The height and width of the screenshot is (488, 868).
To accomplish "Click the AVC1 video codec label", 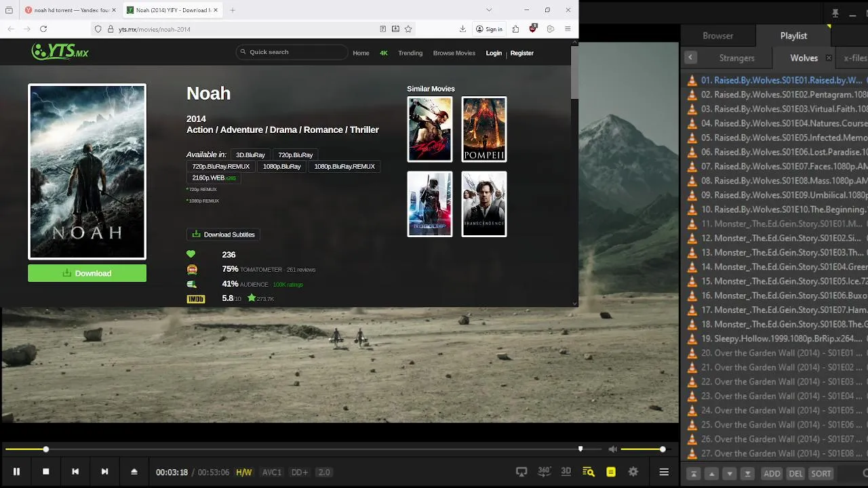I will coord(272,472).
